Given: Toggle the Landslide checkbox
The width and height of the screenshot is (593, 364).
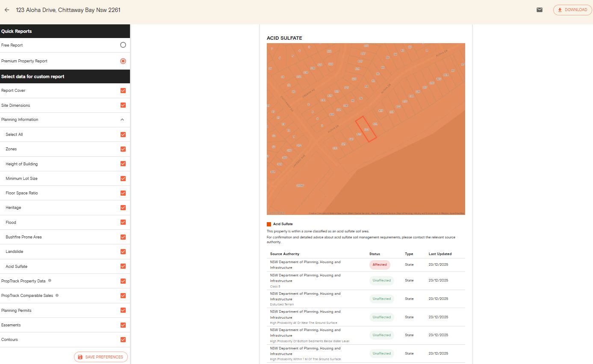Looking at the screenshot, I should tap(123, 252).
